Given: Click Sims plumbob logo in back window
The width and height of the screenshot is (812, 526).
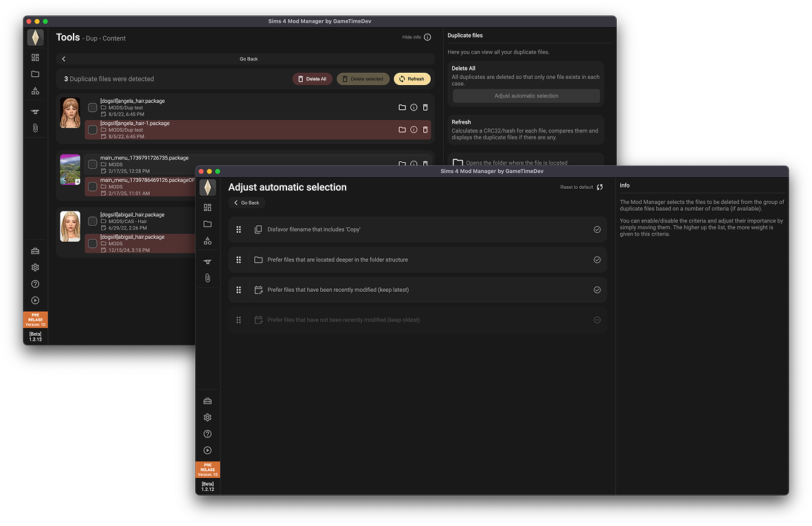Looking at the screenshot, I should (35, 37).
